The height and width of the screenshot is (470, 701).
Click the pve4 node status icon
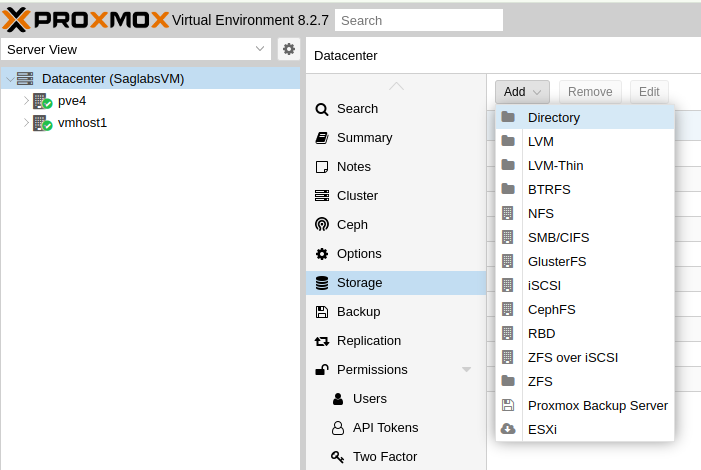coord(42,101)
